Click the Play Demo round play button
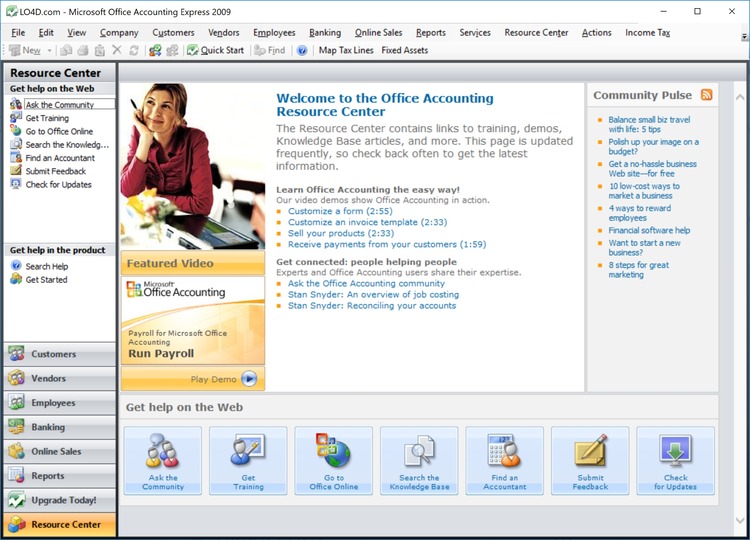 pyautogui.click(x=249, y=379)
